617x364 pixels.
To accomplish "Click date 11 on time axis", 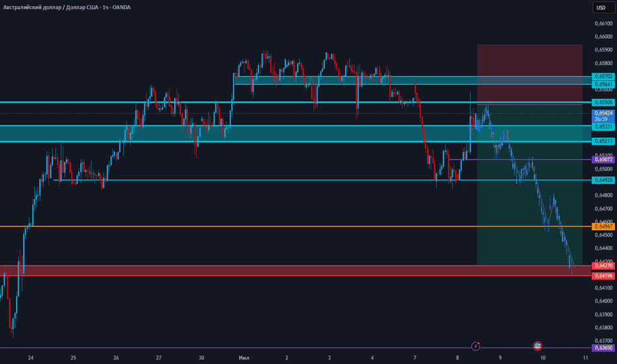I will (x=585, y=357).
